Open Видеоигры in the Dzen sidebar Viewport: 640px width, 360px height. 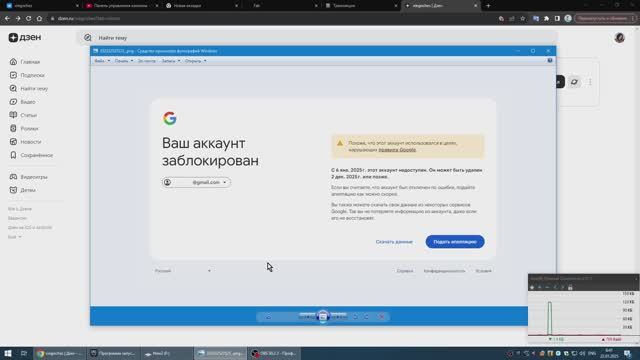pyautogui.click(x=29, y=177)
